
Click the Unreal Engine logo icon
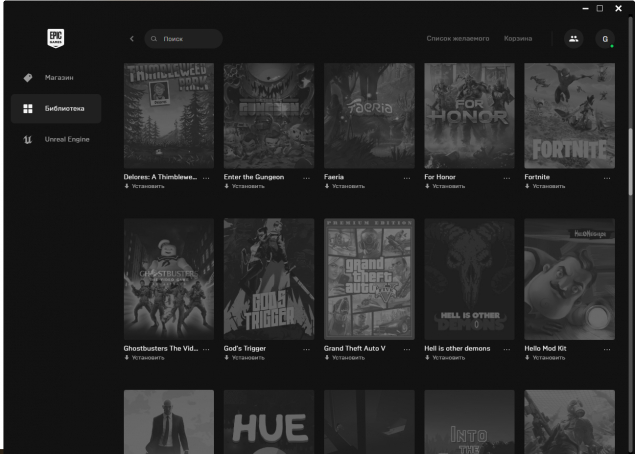coord(28,140)
